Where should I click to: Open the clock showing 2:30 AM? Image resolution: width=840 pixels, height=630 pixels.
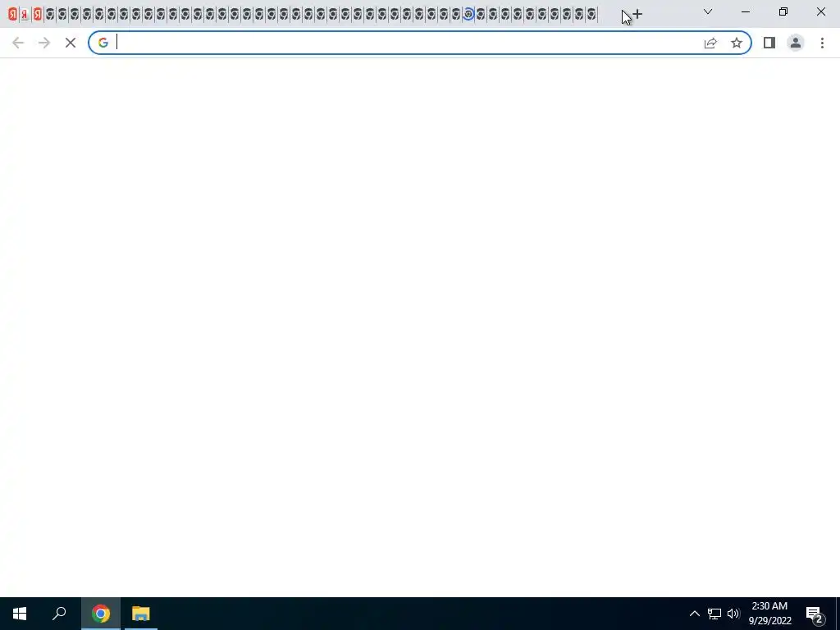769,614
